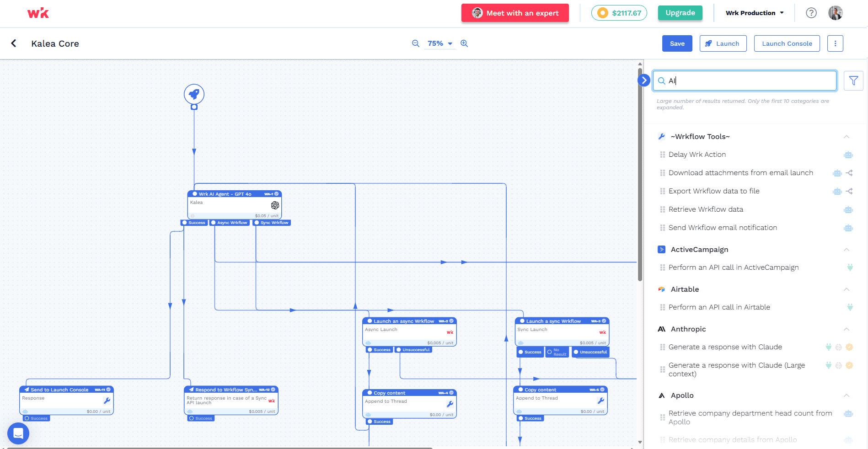Image resolution: width=868 pixels, height=449 pixels.
Task: Open the filter funnel icon
Action: tap(853, 80)
